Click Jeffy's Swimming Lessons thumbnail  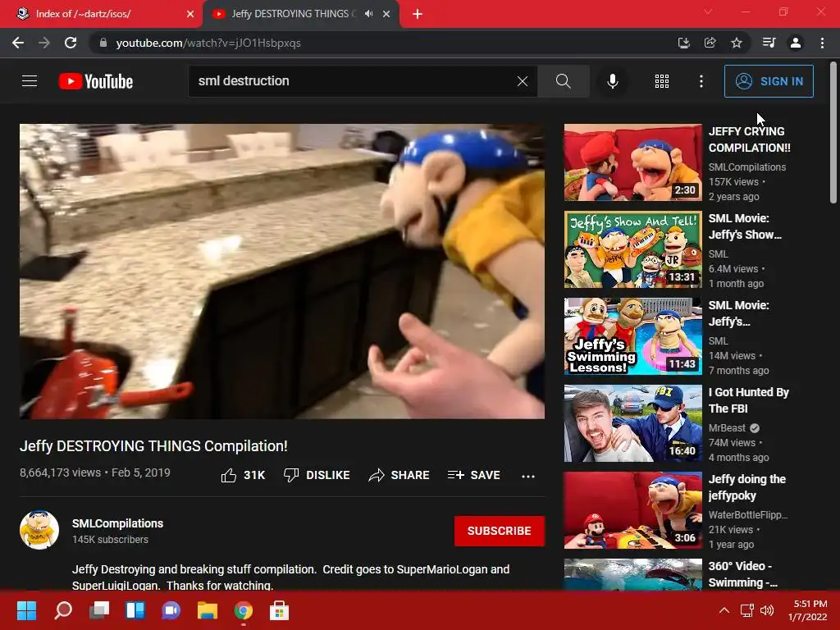pyautogui.click(x=632, y=336)
